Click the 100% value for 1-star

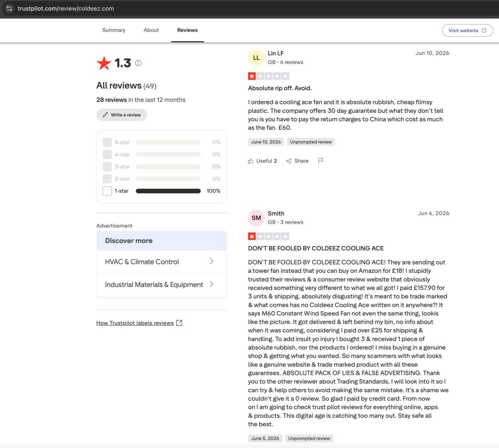pos(213,191)
